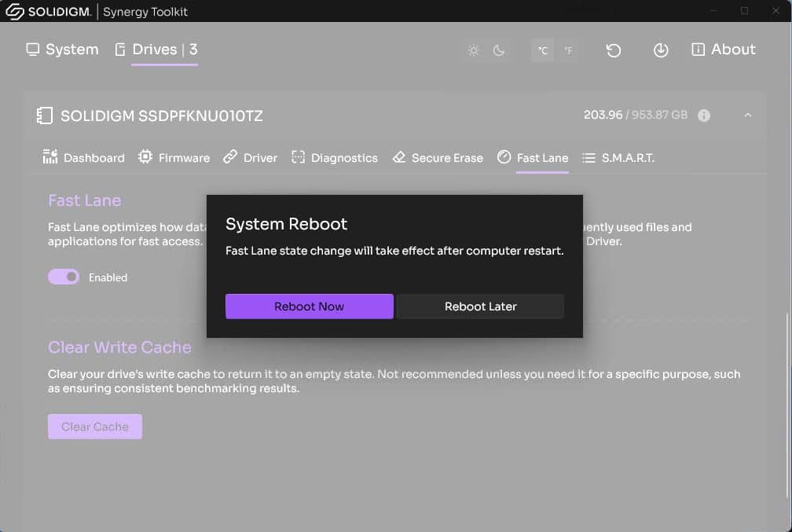The width and height of the screenshot is (792, 532).
Task: Click the SSD drive icon beside SOLIDIGM SSDPFKNU010TZ
Action: point(45,116)
